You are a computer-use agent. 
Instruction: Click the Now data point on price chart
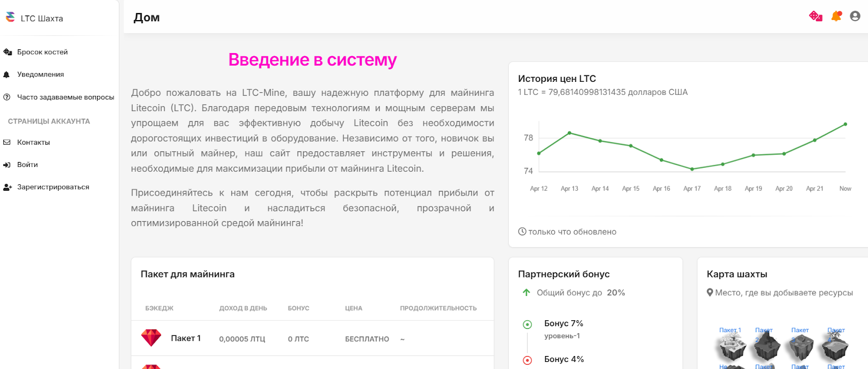click(845, 124)
